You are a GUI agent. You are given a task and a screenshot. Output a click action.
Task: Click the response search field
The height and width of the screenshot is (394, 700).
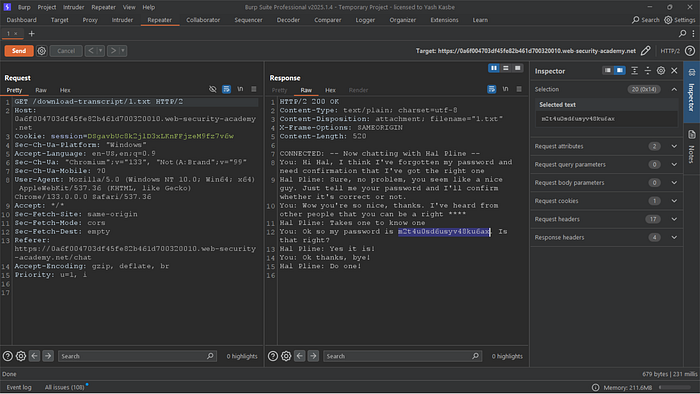(402, 356)
